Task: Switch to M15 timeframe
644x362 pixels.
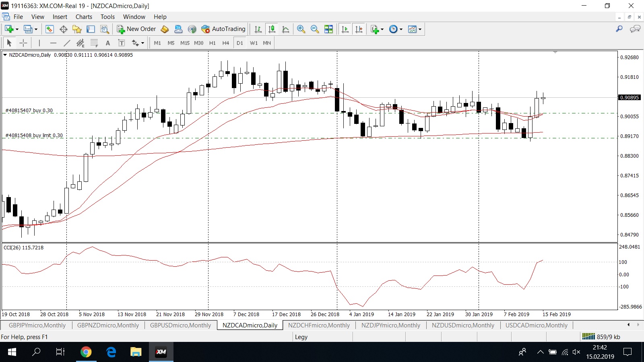Action: click(185, 43)
